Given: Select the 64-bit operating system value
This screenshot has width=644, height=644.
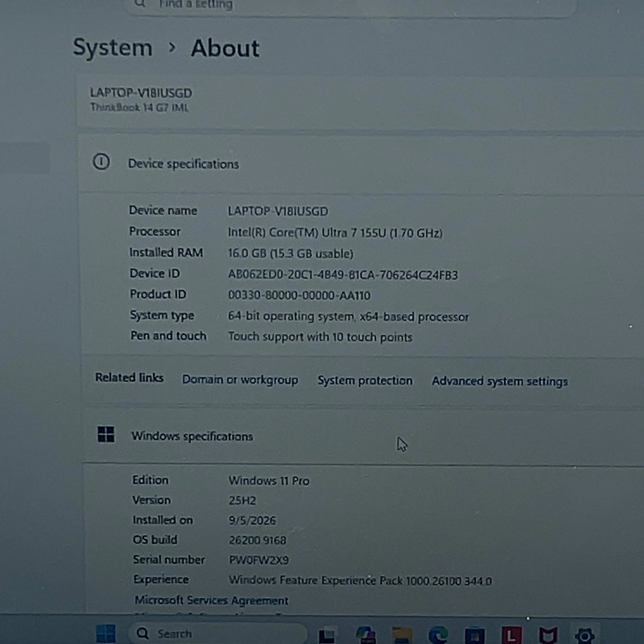Looking at the screenshot, I should (x=348, y=316).
